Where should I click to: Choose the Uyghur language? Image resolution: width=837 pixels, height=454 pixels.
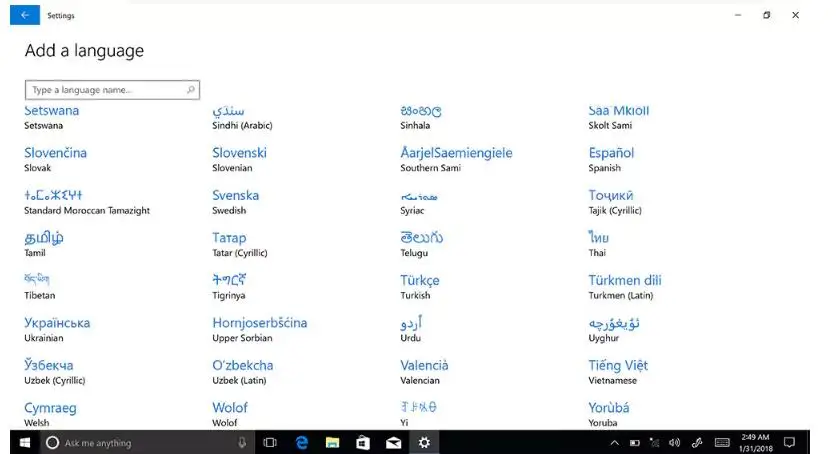[614, 330]
